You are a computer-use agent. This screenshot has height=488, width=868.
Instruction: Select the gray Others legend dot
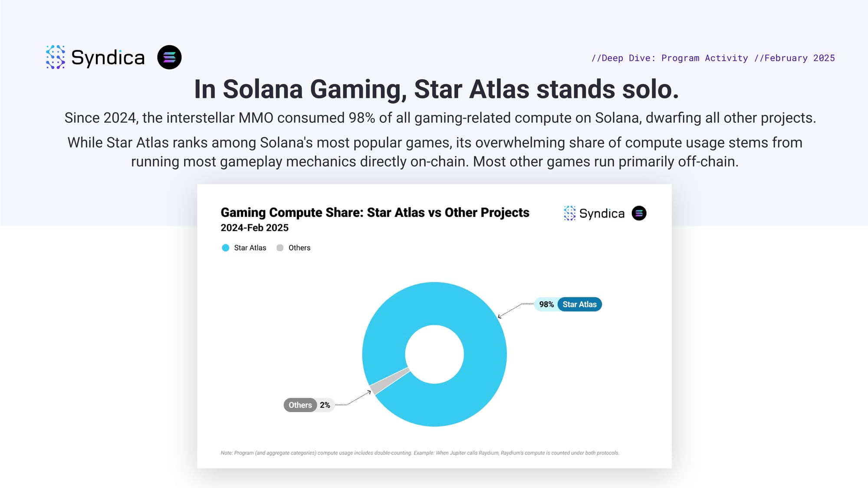(280, 248)
